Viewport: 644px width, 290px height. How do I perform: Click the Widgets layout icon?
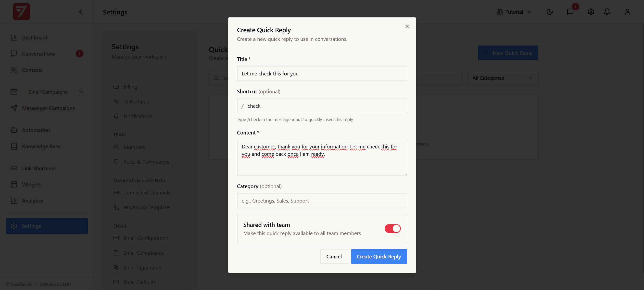click(x=14, y=185)
